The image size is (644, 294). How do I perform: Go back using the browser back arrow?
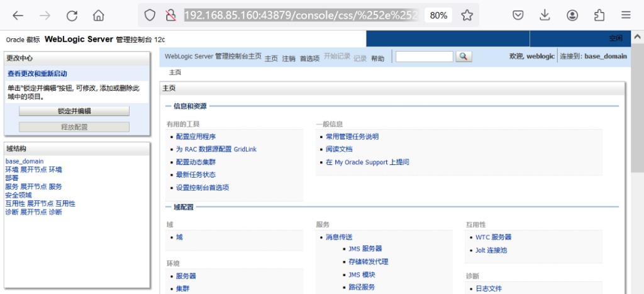pyautogui.click(x=18, y=16)
